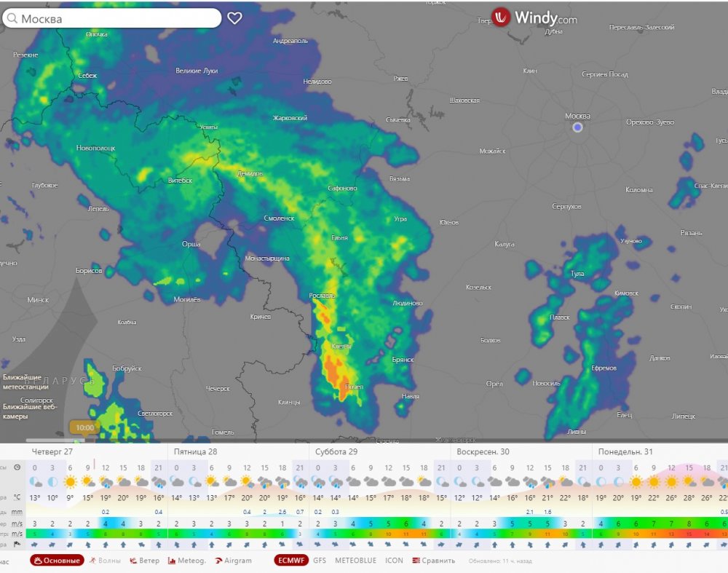
Task: Click the Москва search input field
Action: 116,19
